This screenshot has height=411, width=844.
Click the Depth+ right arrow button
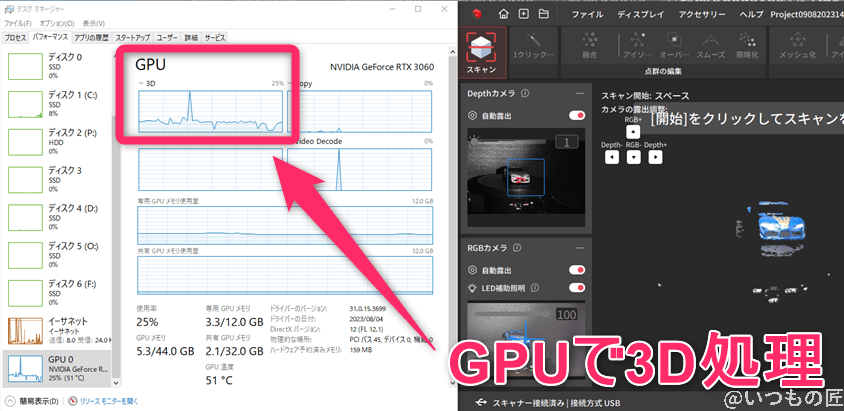[655, 157]
